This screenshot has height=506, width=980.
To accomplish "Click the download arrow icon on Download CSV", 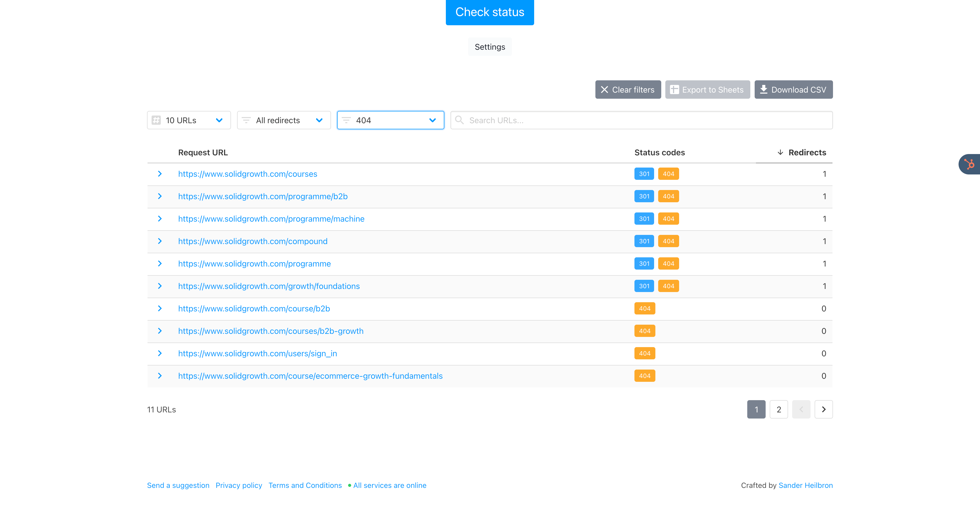I will pyautogui.click(x=763, y=89).
